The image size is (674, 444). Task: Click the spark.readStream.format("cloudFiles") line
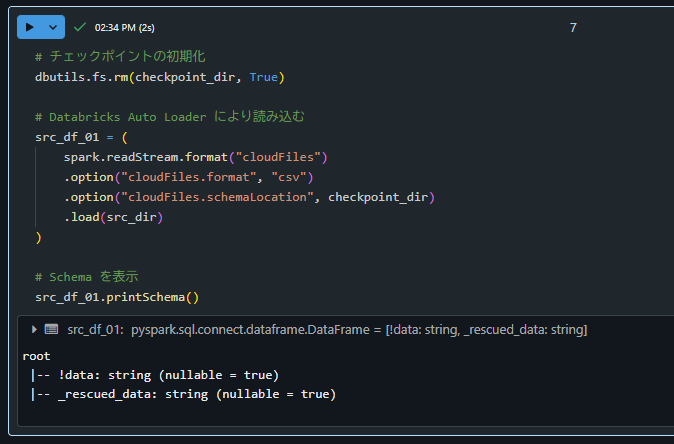coord(196,157)
